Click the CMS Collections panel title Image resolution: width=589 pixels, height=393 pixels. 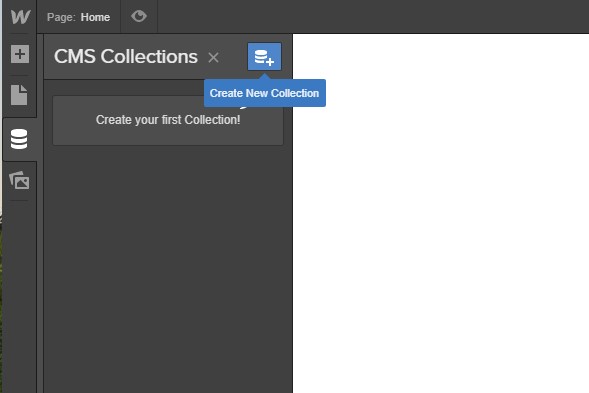click(126, 57)
